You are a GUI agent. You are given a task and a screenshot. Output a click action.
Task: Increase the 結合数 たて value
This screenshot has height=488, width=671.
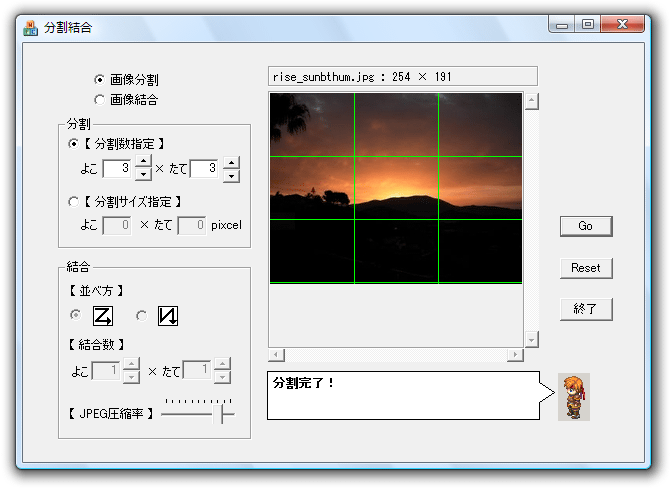tap(223, 364)
